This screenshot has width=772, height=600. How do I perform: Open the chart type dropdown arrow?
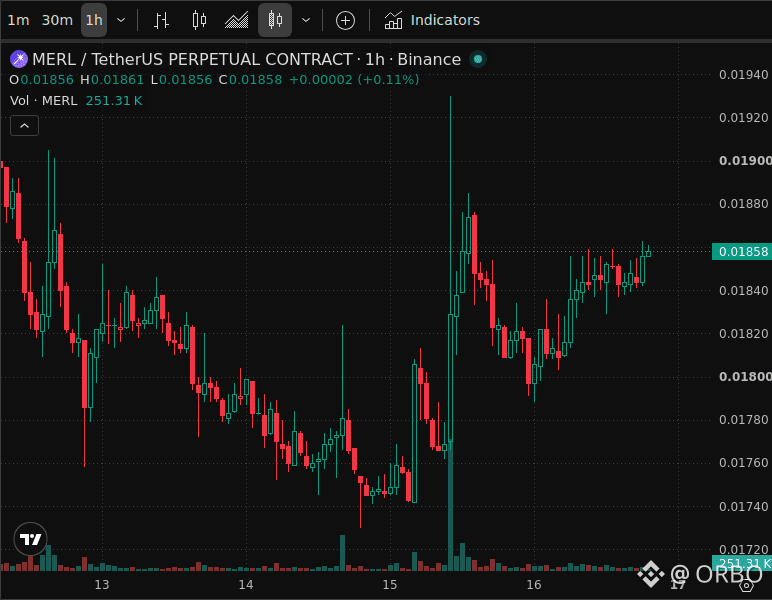[306, 20]
